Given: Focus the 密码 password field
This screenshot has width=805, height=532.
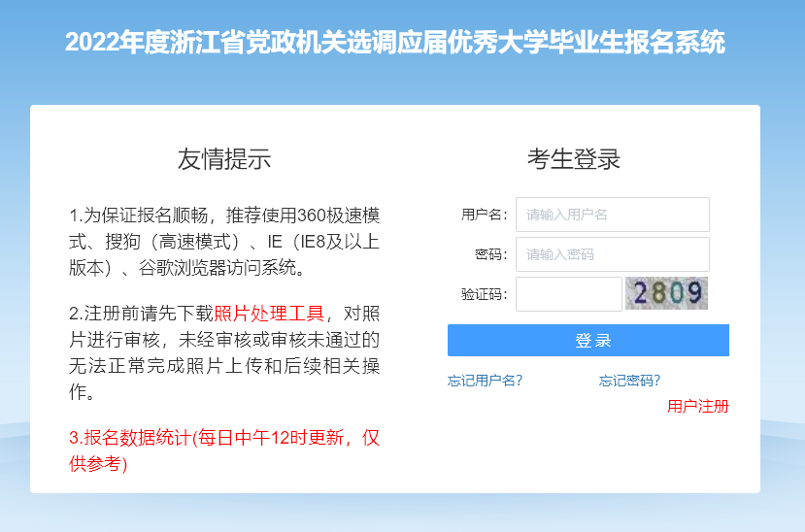Looking at the screenshot, I should pyautogui.click(x=612, y=254).
